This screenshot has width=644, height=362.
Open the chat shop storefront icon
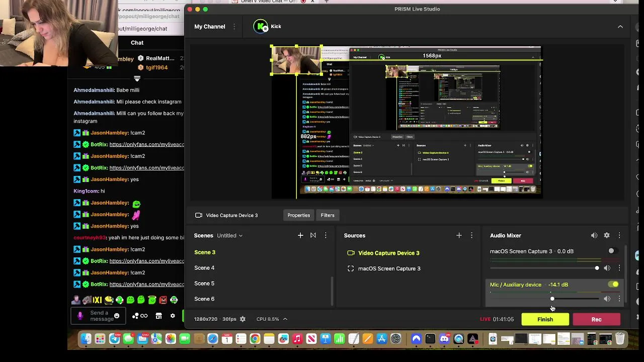pos(158,316)
